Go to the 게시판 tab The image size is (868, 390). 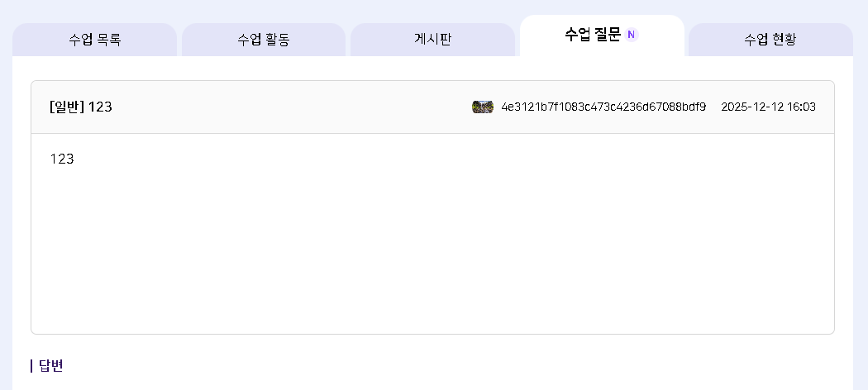click(x=432, y=40)
